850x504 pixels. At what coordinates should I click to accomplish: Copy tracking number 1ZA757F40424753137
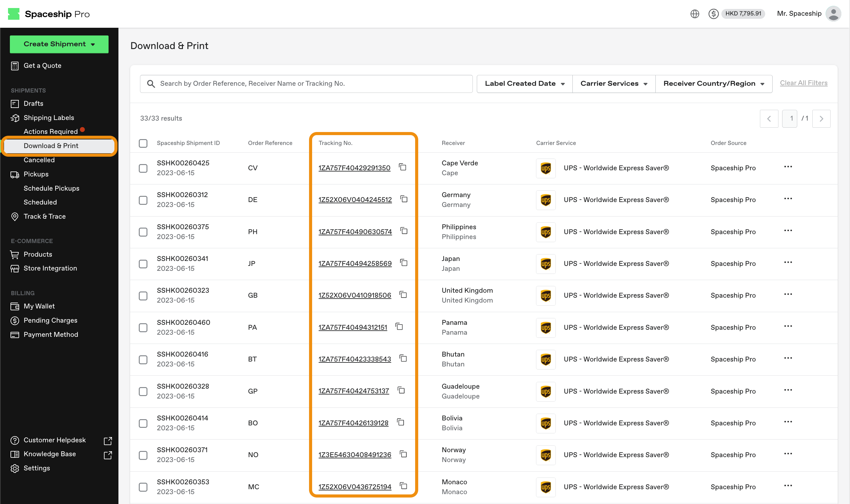401,390
